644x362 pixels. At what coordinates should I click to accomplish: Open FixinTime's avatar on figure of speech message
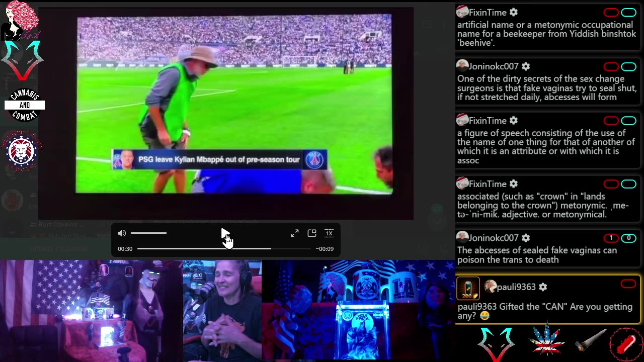462,120
